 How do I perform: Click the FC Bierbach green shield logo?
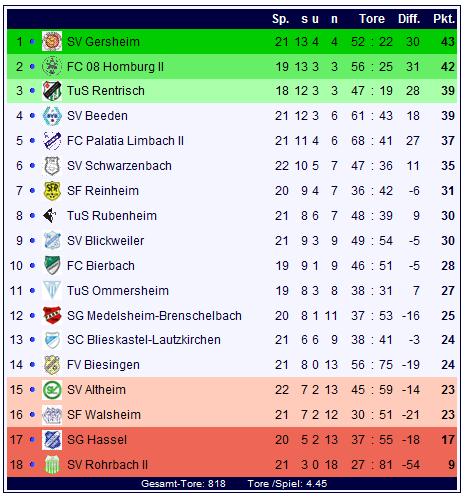(52, 265)
